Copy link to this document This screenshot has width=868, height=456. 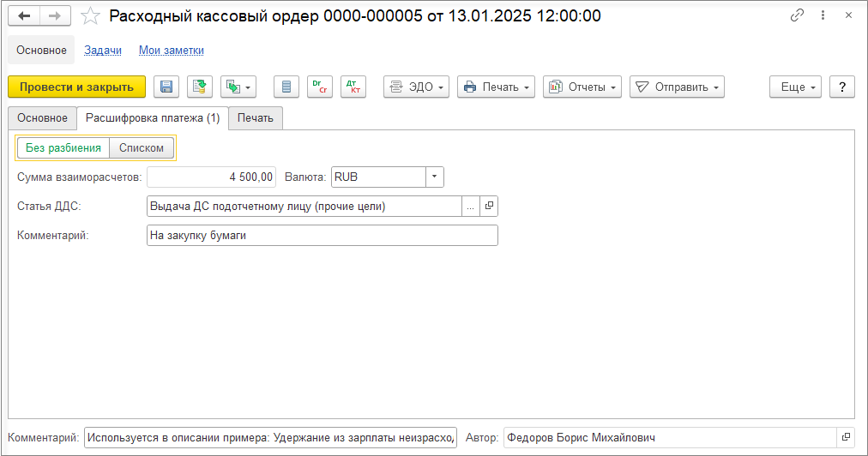pos(797,15)
